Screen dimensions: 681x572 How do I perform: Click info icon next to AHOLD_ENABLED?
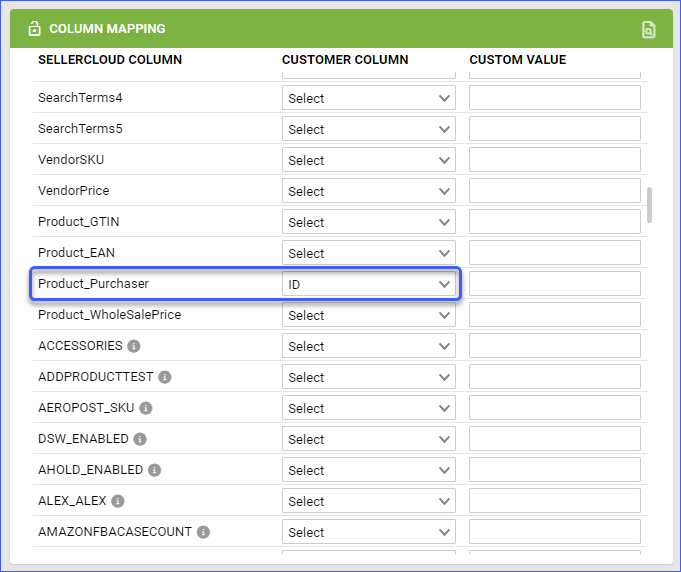pyautogui.click(x=155, y=470)
